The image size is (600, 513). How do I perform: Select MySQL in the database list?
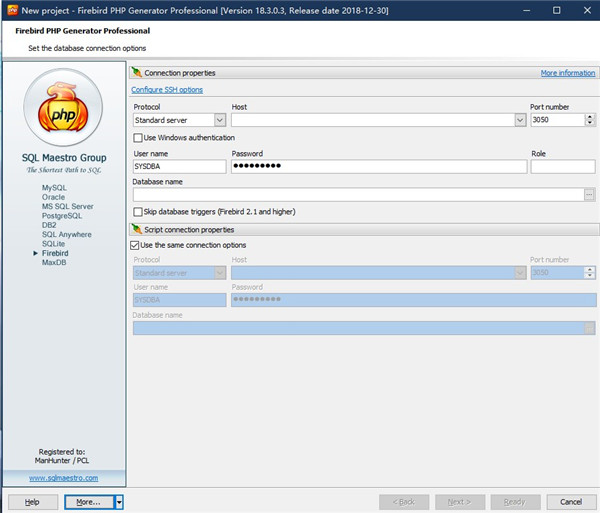tap(54, 188)
